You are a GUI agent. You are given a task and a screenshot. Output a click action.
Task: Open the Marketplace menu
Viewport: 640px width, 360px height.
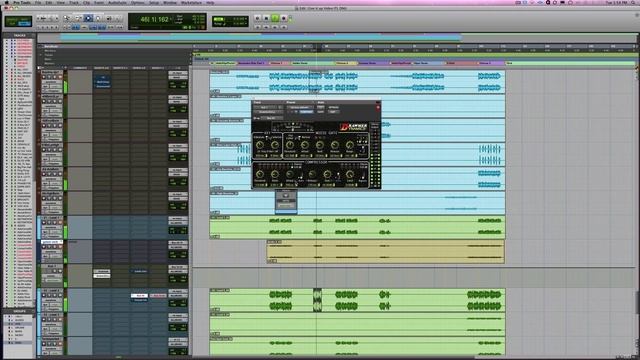pos(191,2)
